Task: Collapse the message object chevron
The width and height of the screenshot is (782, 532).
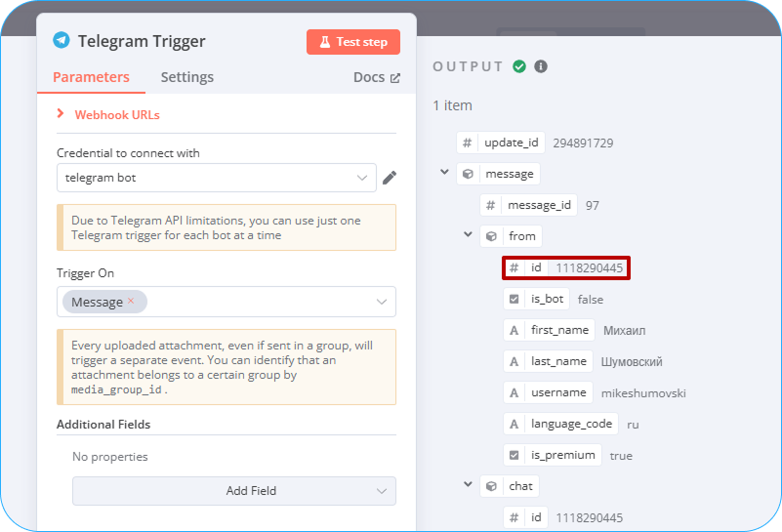Action: (x=444, y=172)
